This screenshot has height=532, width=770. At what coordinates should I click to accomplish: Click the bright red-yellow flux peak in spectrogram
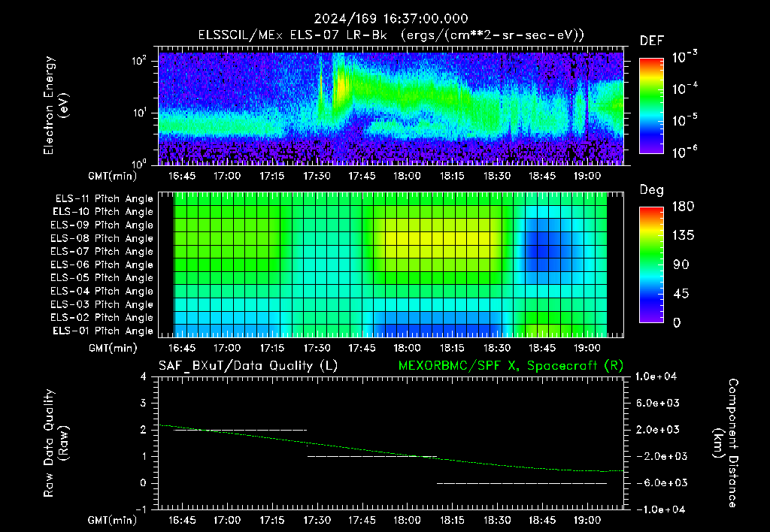coord(341,86)
